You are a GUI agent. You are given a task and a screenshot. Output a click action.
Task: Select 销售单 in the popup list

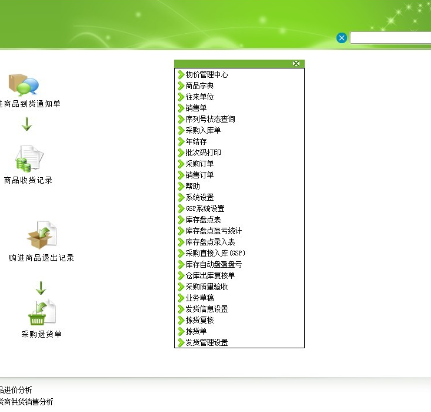(x=196, y=108)
